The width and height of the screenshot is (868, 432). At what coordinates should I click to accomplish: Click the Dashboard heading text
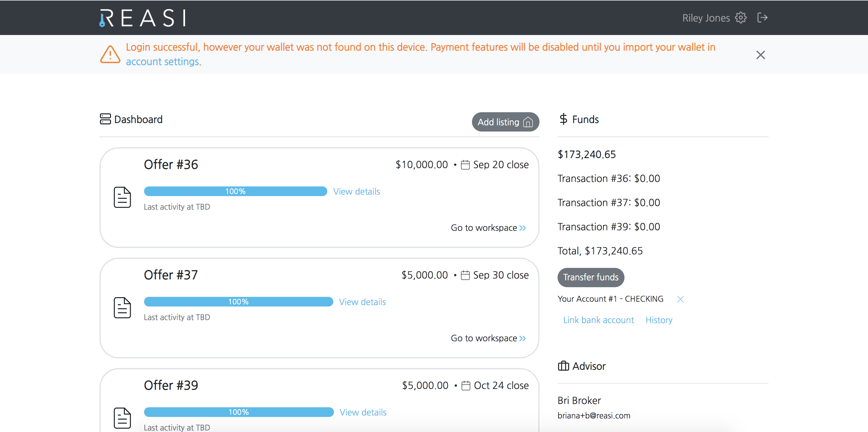tap(138, 119)
